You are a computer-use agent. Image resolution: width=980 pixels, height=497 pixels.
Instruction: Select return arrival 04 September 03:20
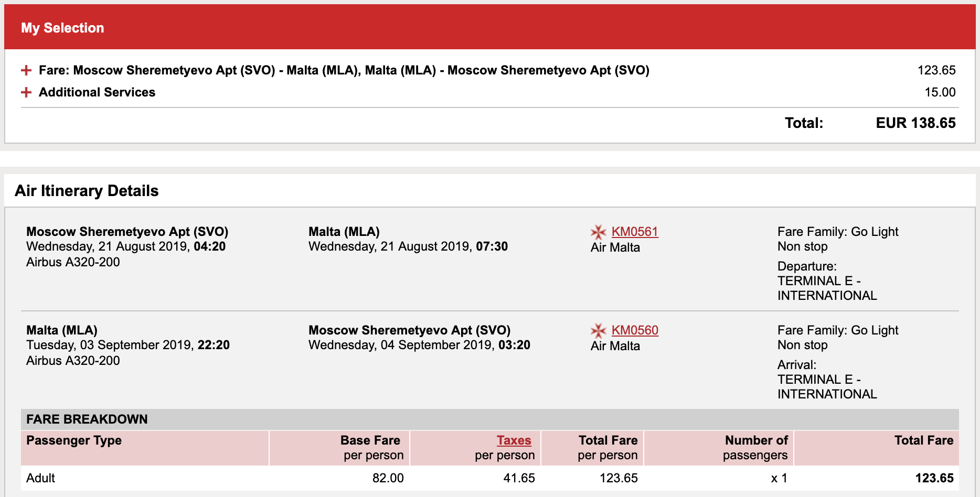click(x=419, y=345)
